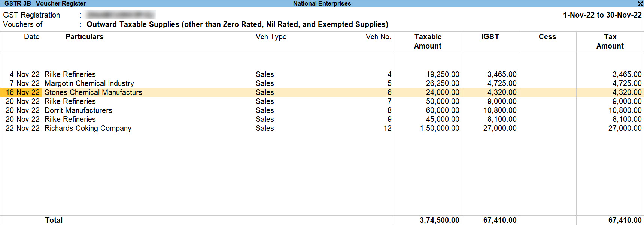Select Rilke Refineries voucher dated 4-Nov-22
This screenshot has width=644, height=225.
click(x=322, y=74)
